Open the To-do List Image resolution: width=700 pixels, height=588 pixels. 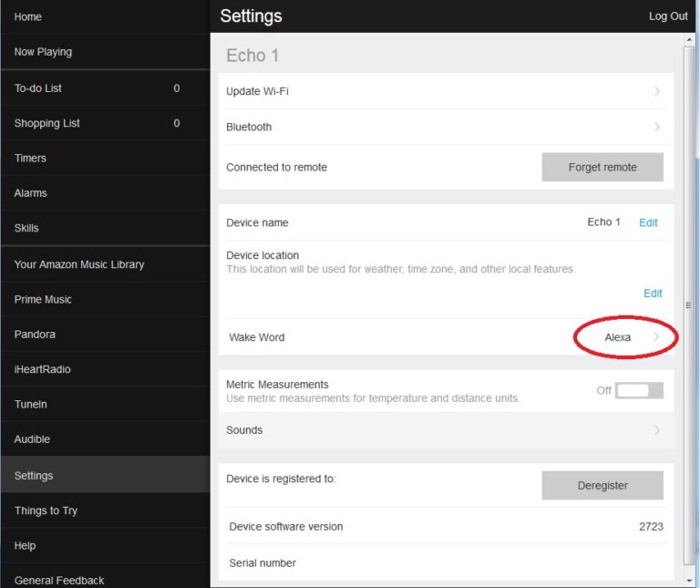(38, 88)
